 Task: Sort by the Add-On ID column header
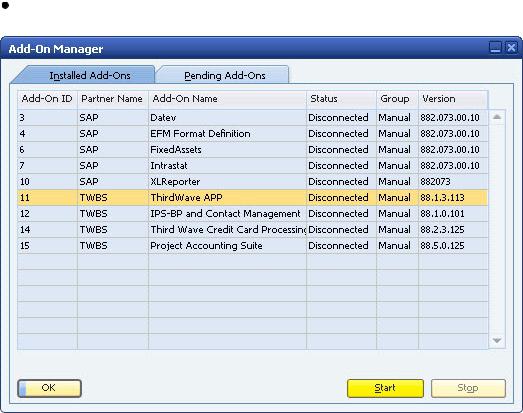[47, 99]
